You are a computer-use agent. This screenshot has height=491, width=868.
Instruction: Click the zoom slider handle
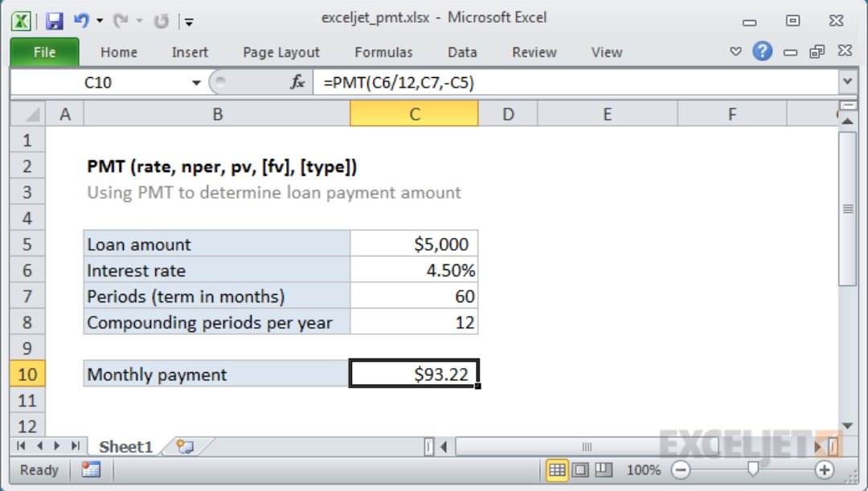tap(752, 468)
